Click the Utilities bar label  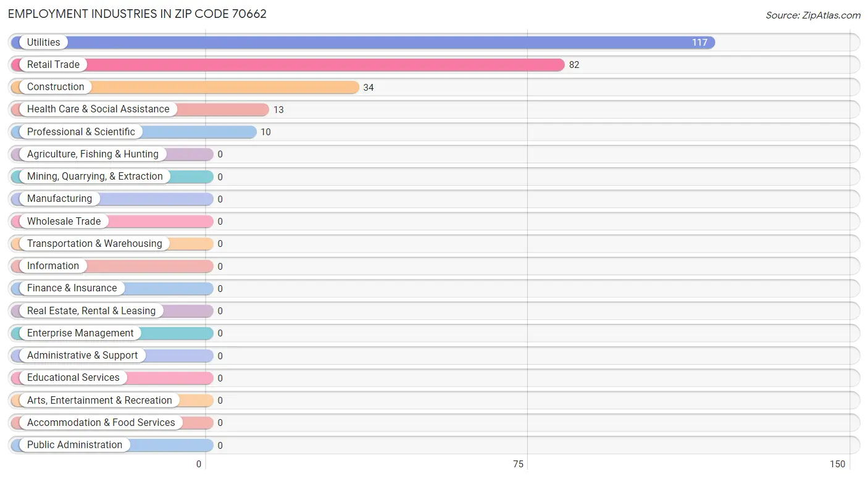click(44, 42)
